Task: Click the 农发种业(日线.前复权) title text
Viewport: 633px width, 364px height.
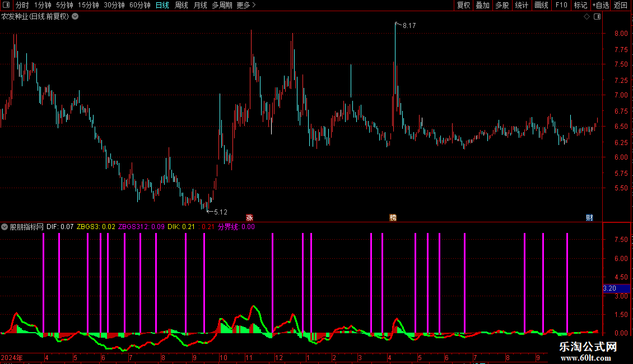Action: [x=35, y=17]
